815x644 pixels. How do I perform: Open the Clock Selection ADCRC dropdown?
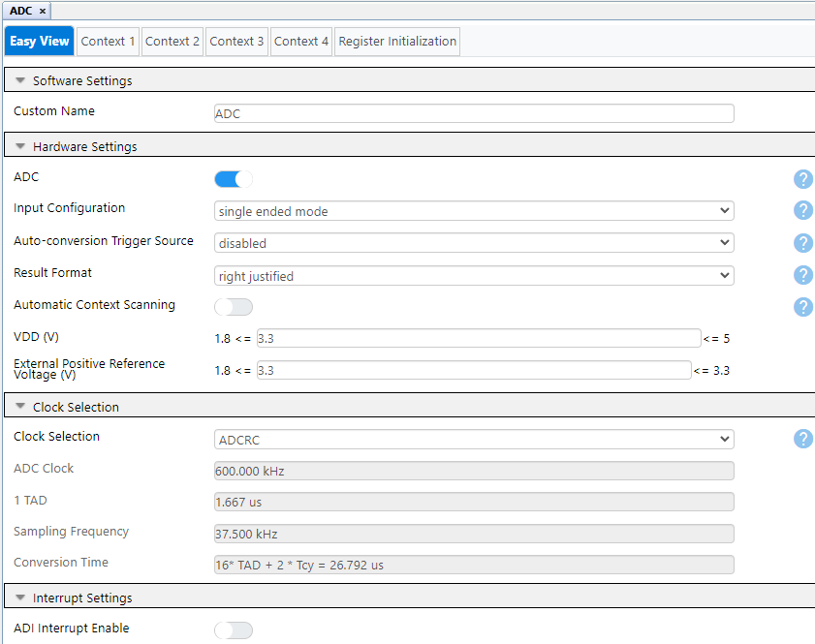pyautogui.click(x=473, y=440)
